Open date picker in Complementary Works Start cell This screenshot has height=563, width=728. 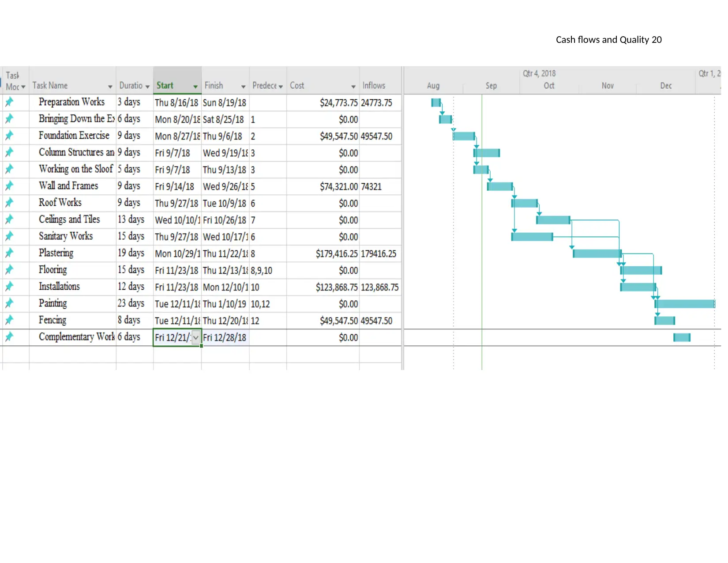pos(196,338)
